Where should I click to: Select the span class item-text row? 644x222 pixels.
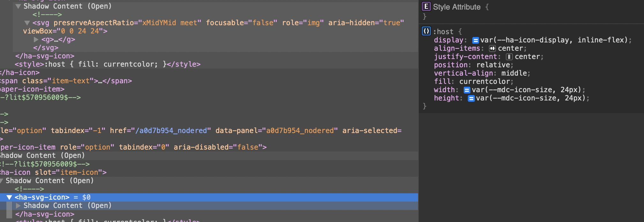[x=209, y=81]
